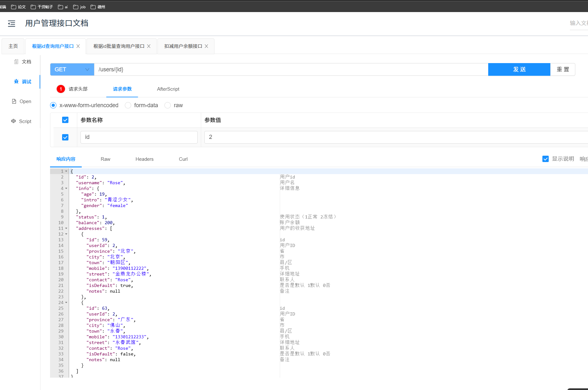
Task: Edit the id parameter name field
Action: point(139,137)
